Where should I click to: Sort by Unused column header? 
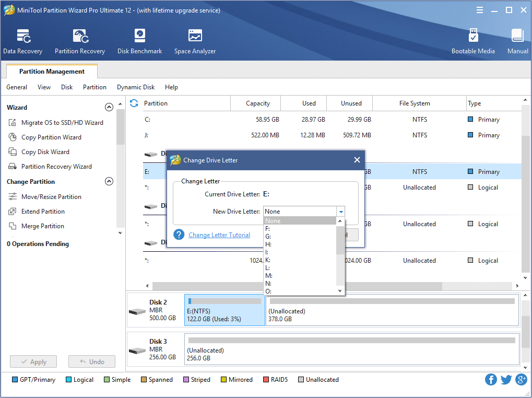coord(349,103)
